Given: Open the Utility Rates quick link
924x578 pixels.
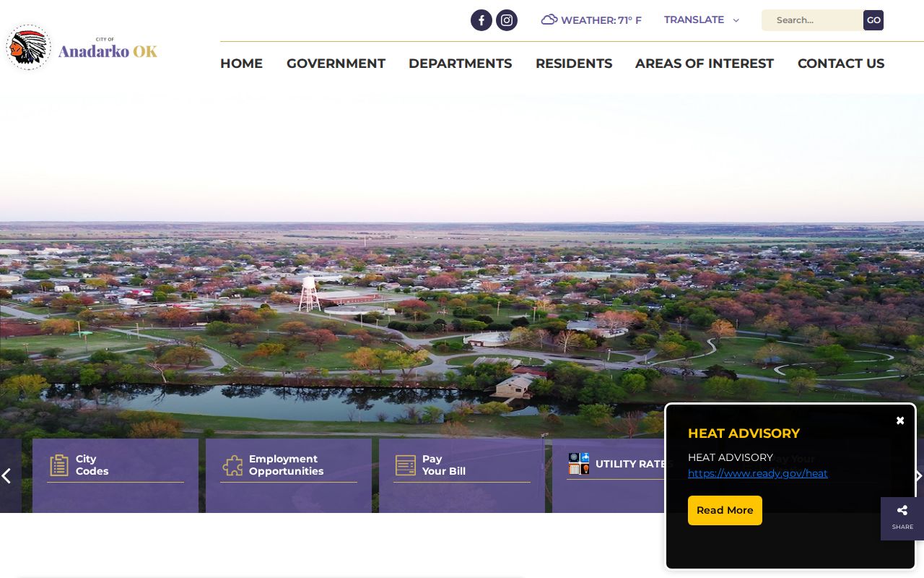Looking at the screenshot, I should [x=609, y=475].
